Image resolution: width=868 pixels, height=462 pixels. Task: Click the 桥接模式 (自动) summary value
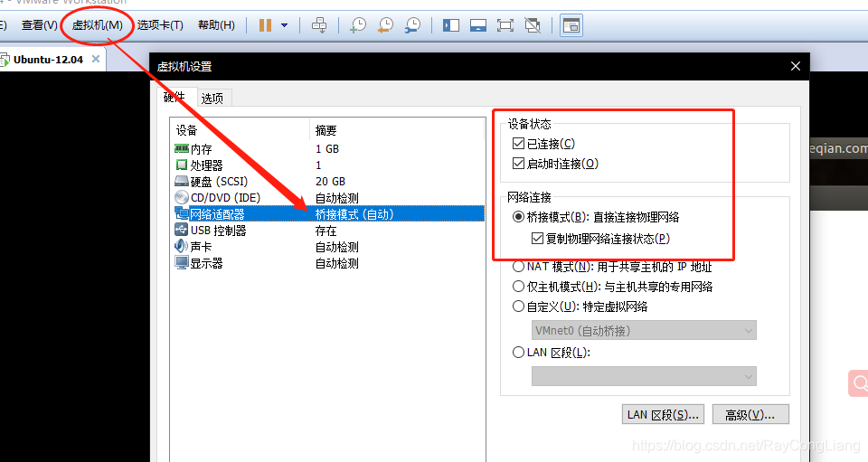tap(354, 214)
